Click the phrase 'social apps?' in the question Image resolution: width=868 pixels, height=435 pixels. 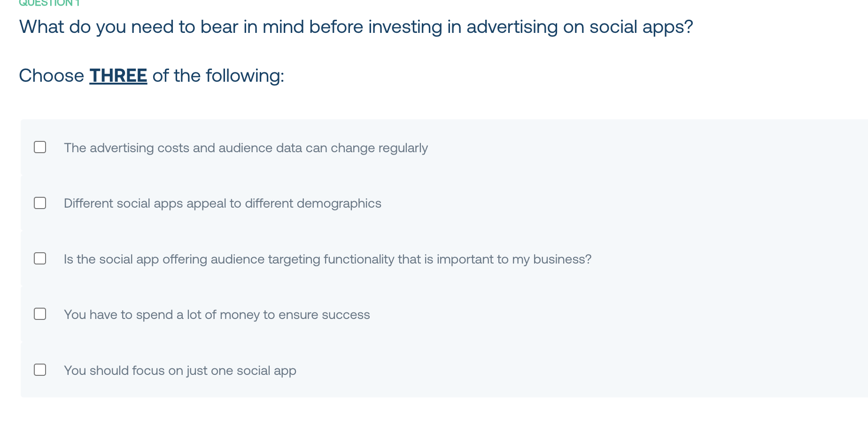641,27
